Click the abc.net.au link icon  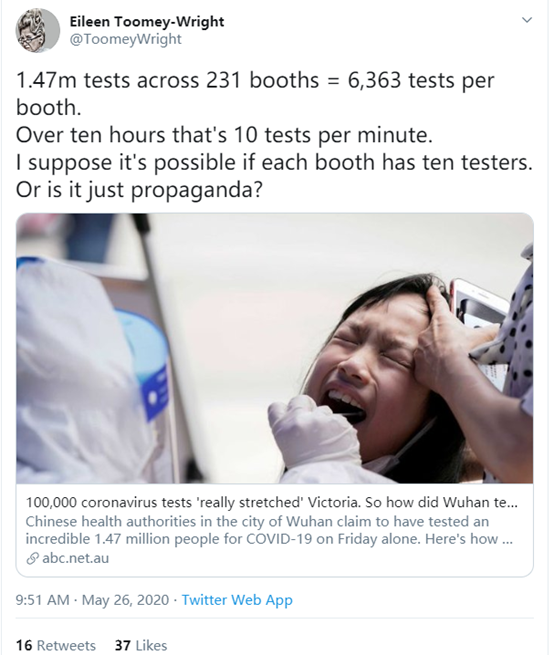pos(32,559)
